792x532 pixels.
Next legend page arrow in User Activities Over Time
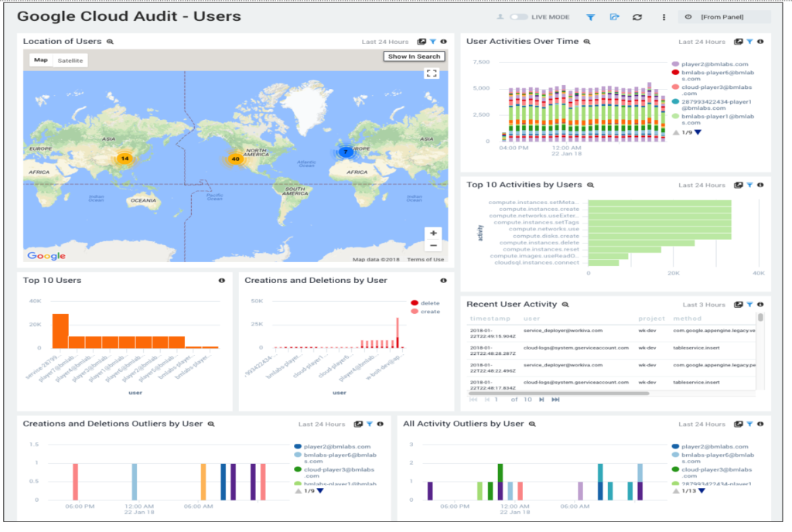[x=698, y=133]
